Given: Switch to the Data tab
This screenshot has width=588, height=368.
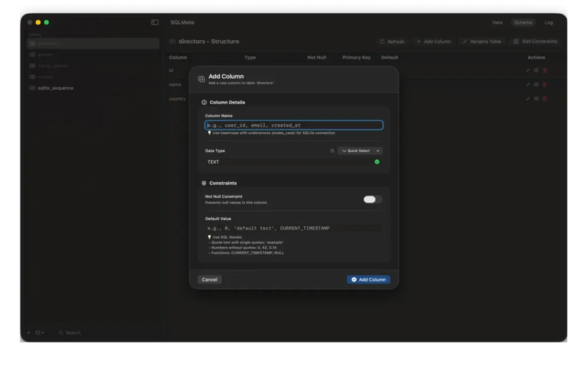Looking at the screenshot, I should [497, 22].
